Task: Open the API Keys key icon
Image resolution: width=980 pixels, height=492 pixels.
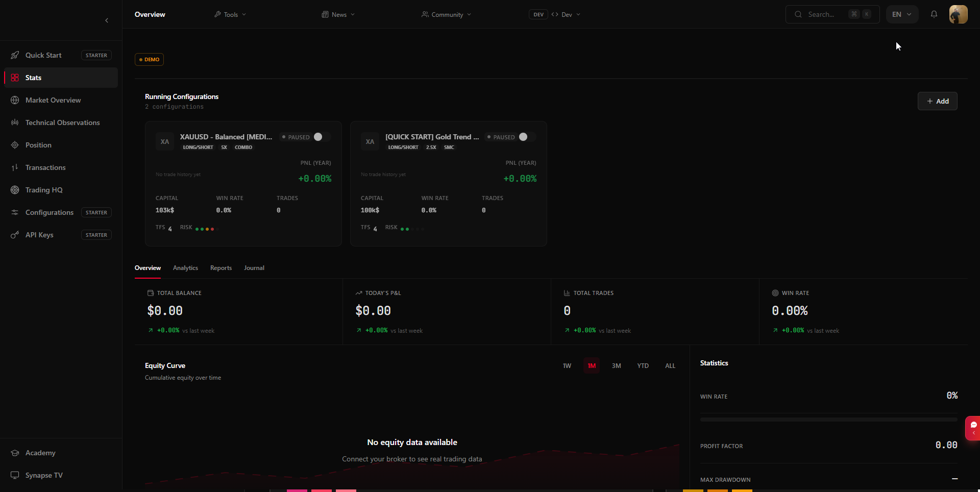Action: 15,235
